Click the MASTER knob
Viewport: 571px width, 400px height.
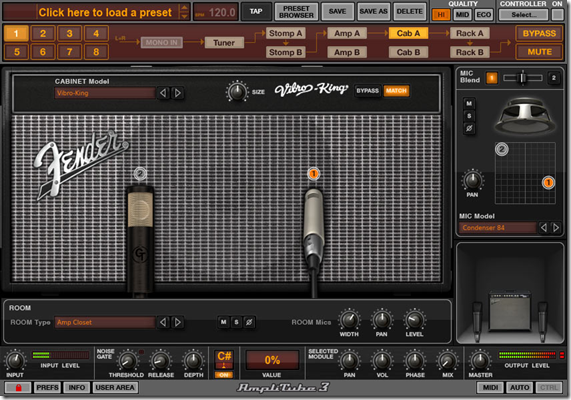pos(480,360)
